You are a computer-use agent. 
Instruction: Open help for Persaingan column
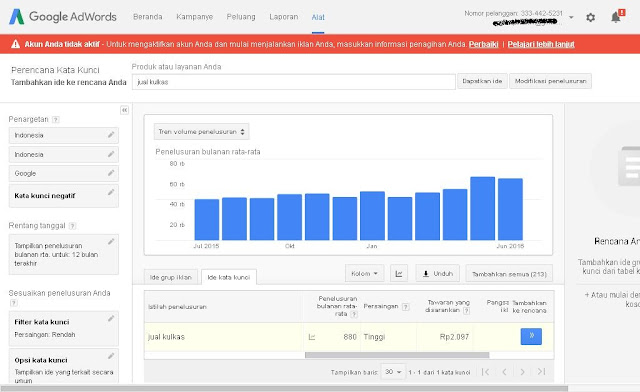(405, 307)
